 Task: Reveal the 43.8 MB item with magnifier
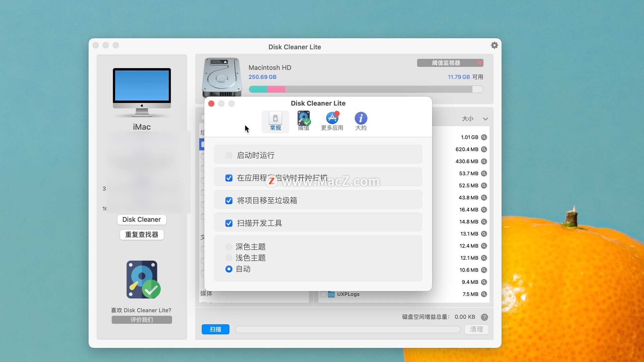tap(484, 197)
